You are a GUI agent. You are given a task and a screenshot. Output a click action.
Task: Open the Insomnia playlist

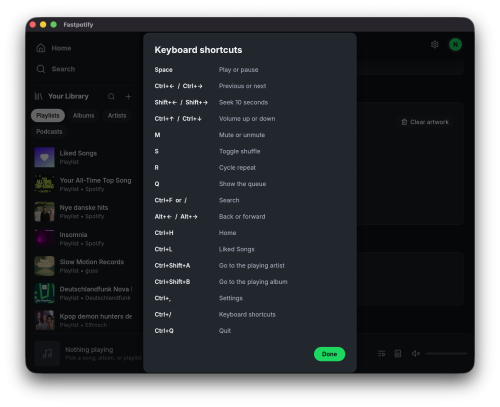click(x=83, y=239)
